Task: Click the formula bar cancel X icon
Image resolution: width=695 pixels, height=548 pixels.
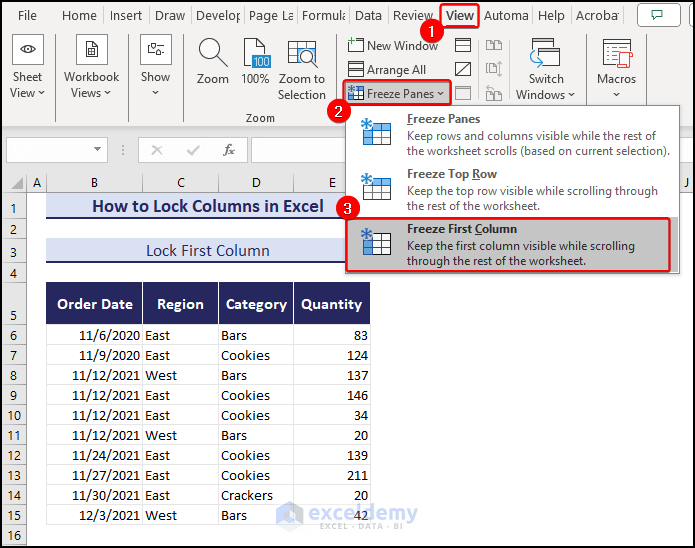Action: tap(156, 150)
